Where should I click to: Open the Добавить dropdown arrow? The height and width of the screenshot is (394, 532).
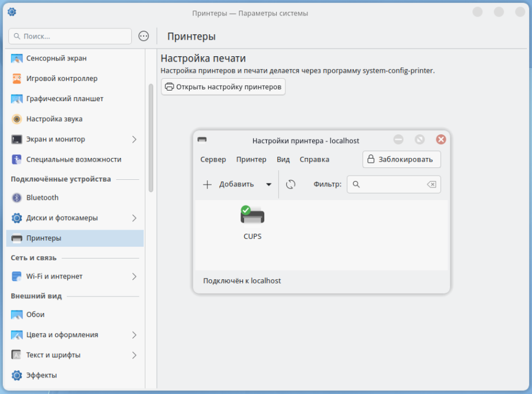[269, 185]
